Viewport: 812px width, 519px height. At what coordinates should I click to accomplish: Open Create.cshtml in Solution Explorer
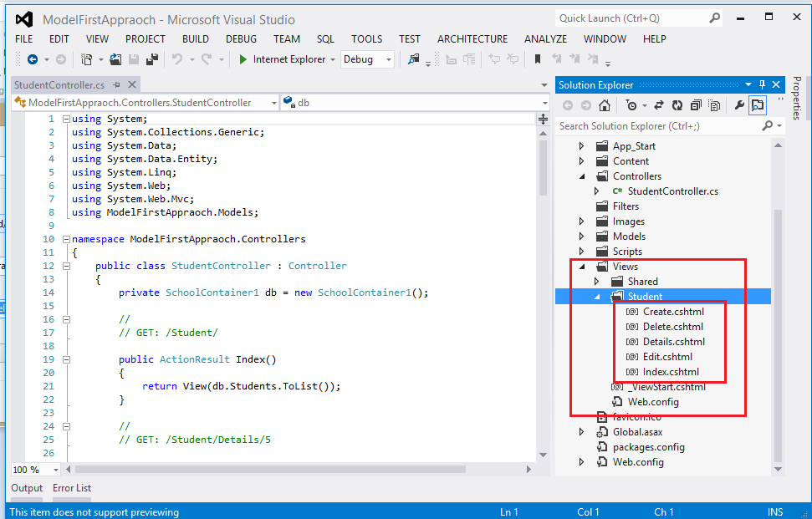(x=673, y=312)
